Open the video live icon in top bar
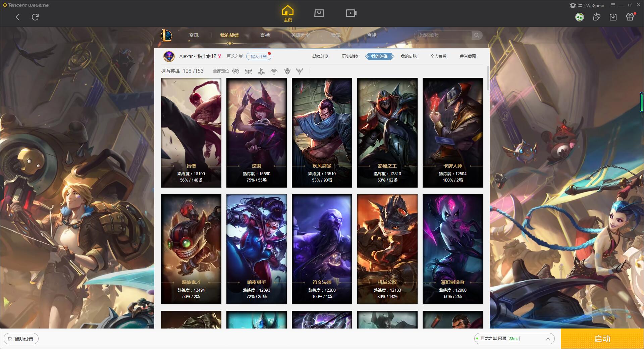The image size is (644, 349). click(x=351, y=13)
